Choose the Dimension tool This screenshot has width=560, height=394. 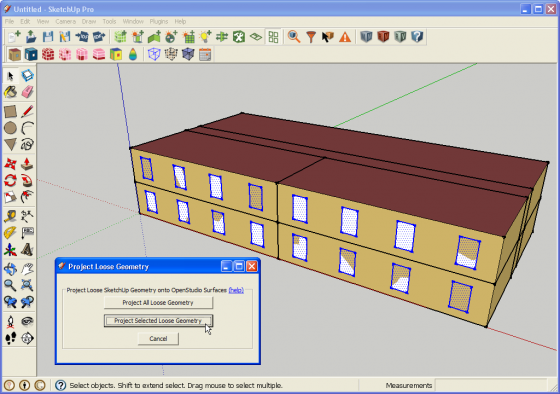[x=27, y=216]
